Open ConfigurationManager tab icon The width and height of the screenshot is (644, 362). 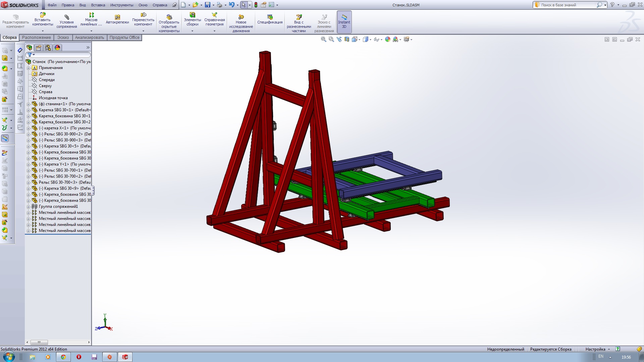48,48
